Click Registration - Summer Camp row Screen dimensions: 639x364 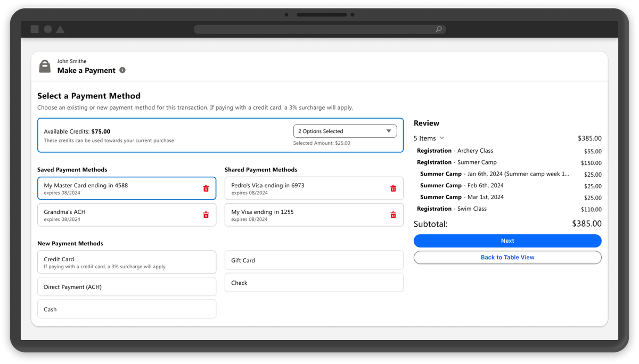coord(509,163)
